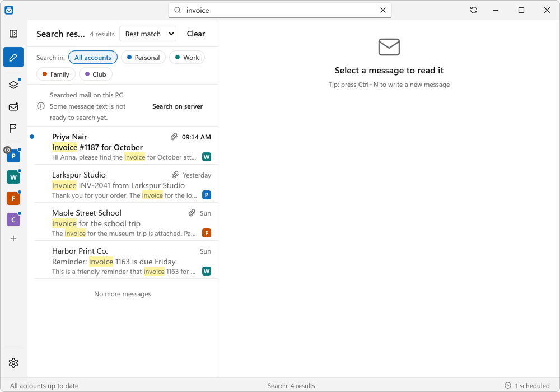Switch to the Personal account P icon
Image resolution: width=560 pixels, height=392 pixels.
pyautogui.click(x=13, y=156)
